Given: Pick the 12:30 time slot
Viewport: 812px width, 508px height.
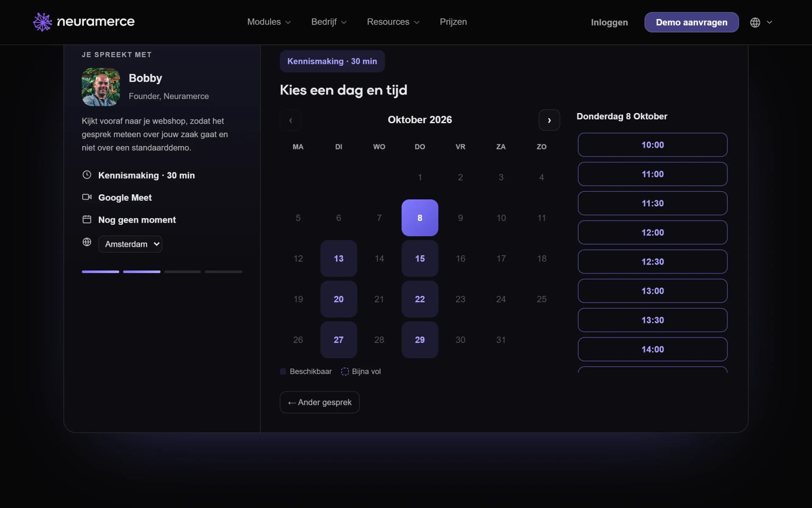Looking at the screenshot, I should click(653, 262).
